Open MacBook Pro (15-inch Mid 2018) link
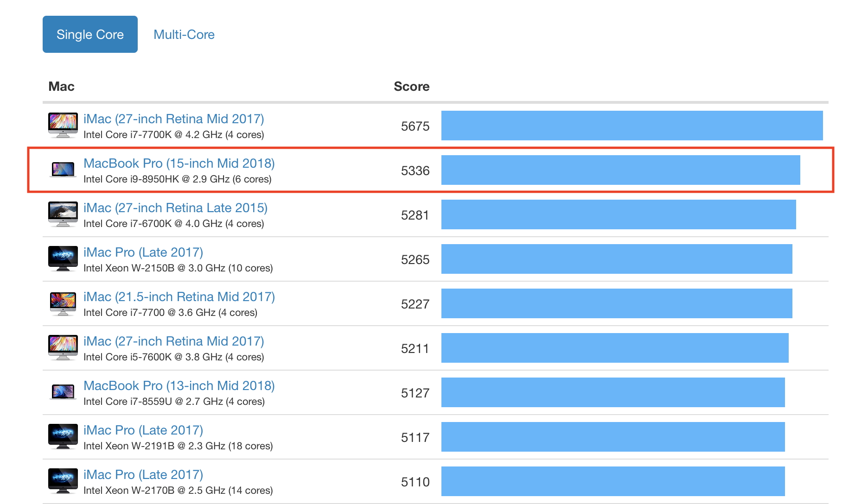 coord(179,164)
